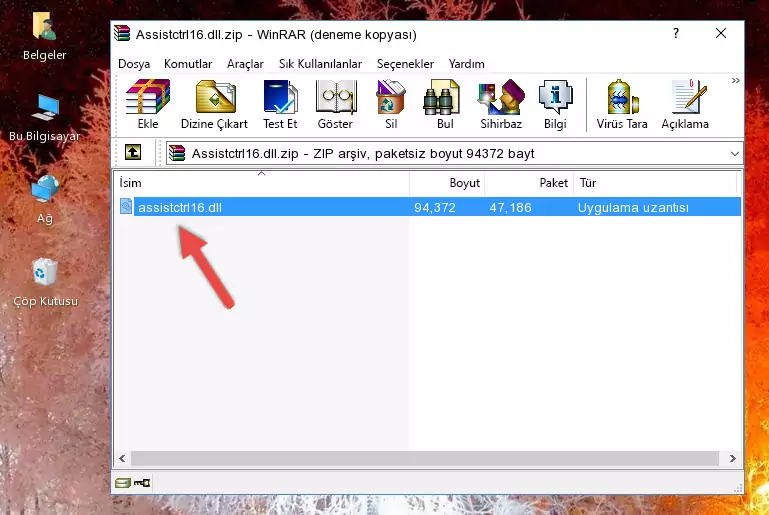Open the Komutlar menu
Screen dimensions: 769x515
[x=188, y=64]
